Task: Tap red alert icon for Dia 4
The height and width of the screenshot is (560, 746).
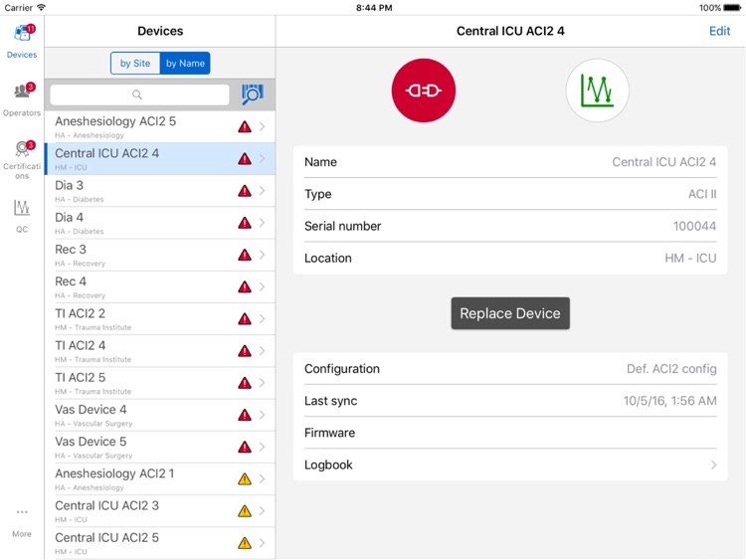Action: tap(245, 223)
